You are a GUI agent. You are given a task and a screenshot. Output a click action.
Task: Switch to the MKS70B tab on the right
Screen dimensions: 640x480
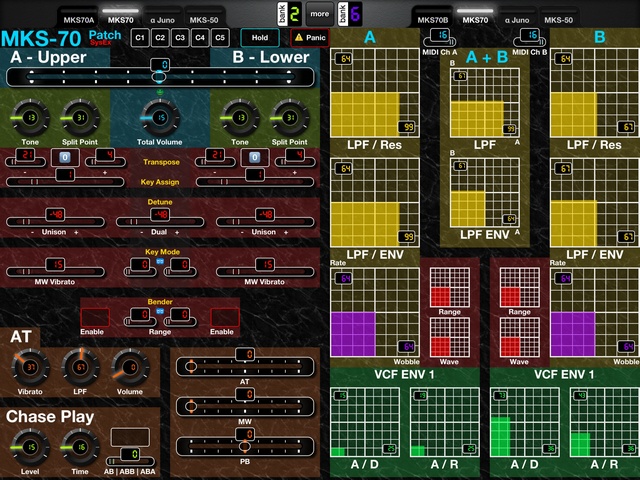[x=433, y=20]
